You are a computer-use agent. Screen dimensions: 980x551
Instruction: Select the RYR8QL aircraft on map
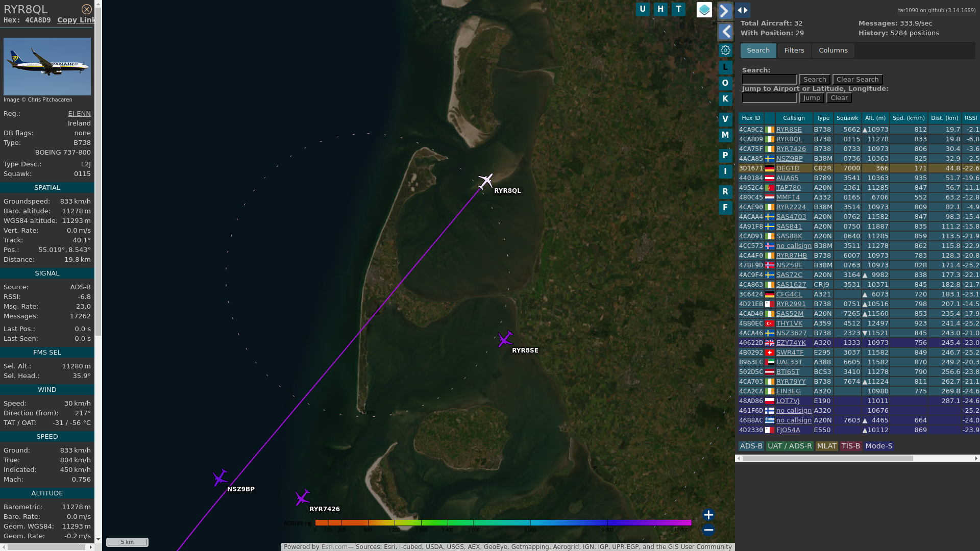[485, 181]
